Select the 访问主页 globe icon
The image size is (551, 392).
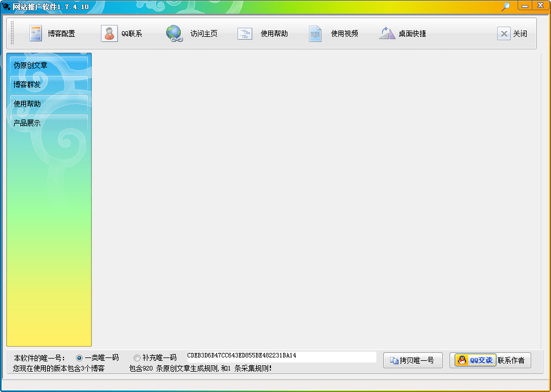[173, 33]
